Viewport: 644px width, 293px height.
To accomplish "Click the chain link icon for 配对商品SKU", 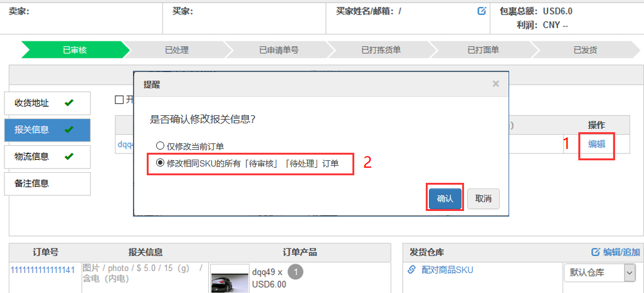I will tap(411, 270).
